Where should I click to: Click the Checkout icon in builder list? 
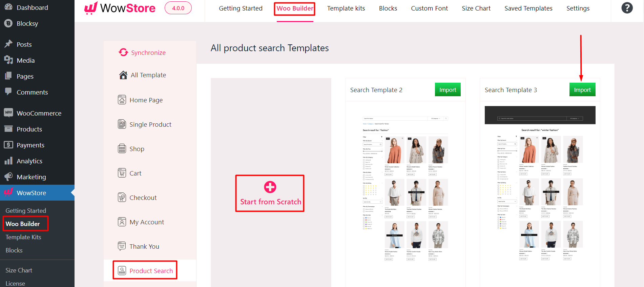(122, 198)
